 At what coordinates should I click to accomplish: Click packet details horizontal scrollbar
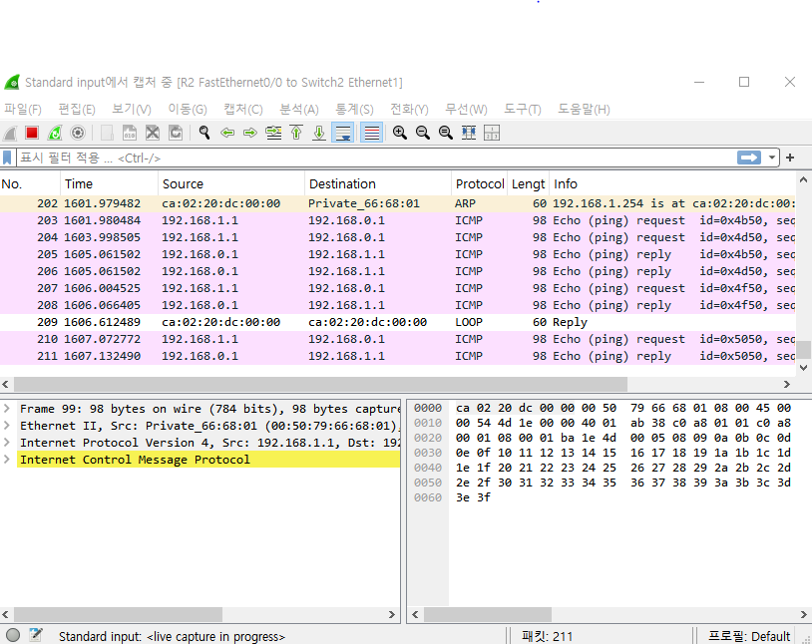[x=118, y=614]
